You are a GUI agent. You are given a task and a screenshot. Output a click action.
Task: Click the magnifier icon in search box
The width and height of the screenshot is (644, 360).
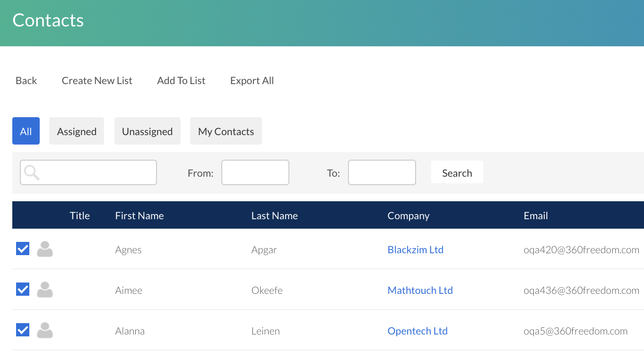pos(32,172)
